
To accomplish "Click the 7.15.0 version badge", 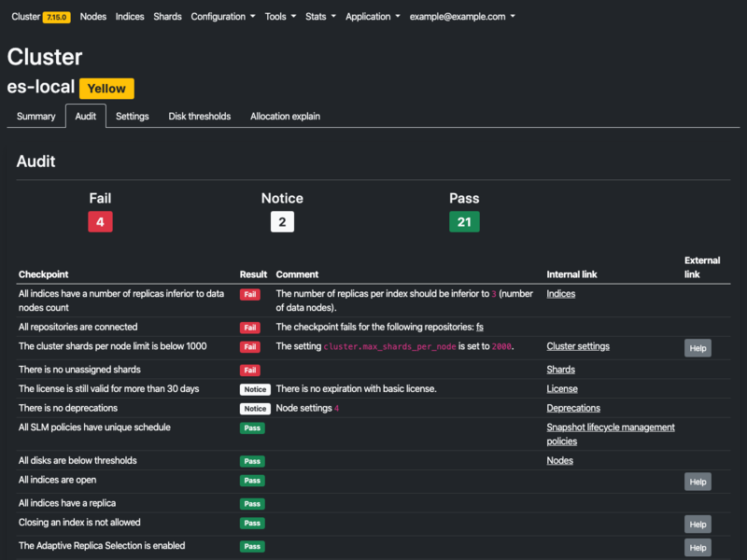I will coord(57,17).
